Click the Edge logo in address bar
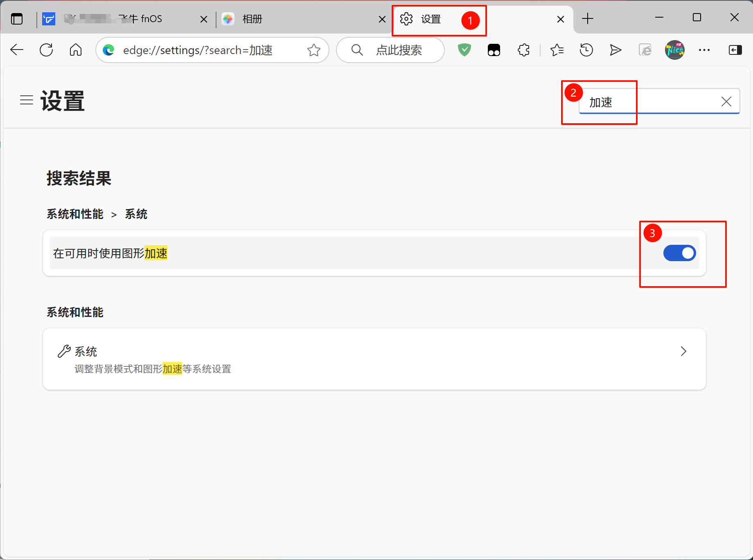 click(108, 50)
